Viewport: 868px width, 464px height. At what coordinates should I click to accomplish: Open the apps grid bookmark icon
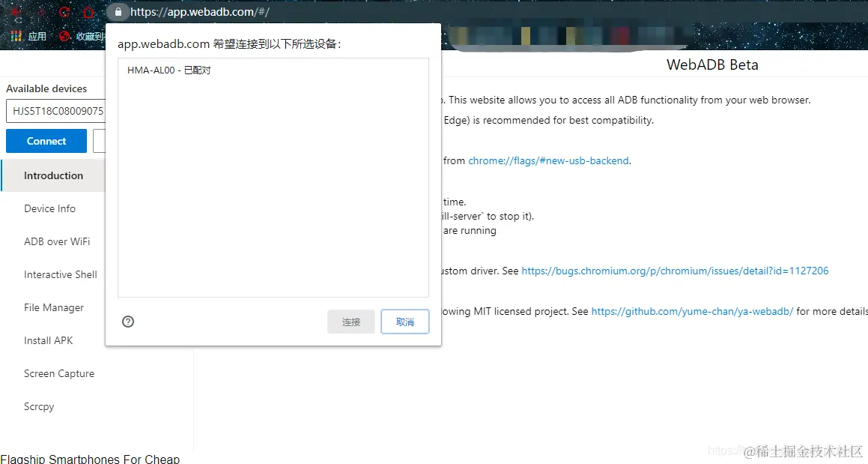16,36
